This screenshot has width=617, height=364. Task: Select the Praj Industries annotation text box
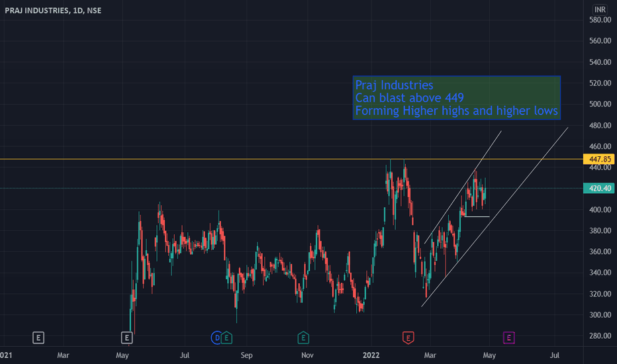(x=456, y=97)
